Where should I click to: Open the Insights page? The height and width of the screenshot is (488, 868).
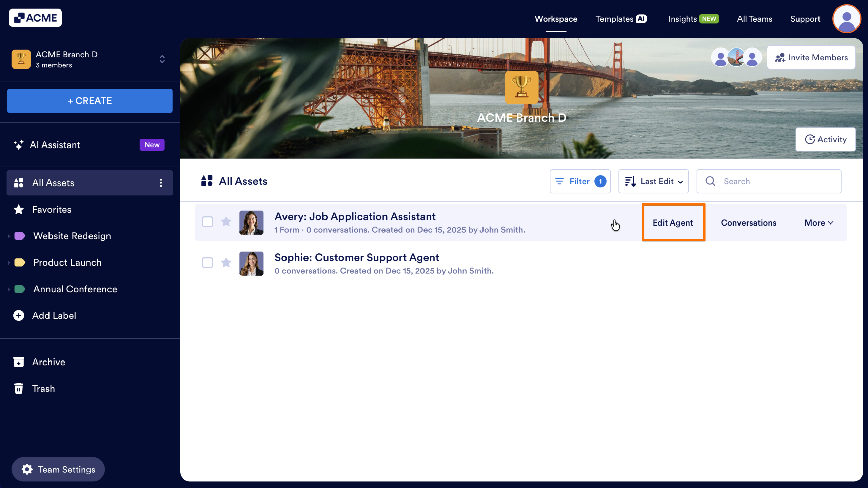tap(682, 19)
